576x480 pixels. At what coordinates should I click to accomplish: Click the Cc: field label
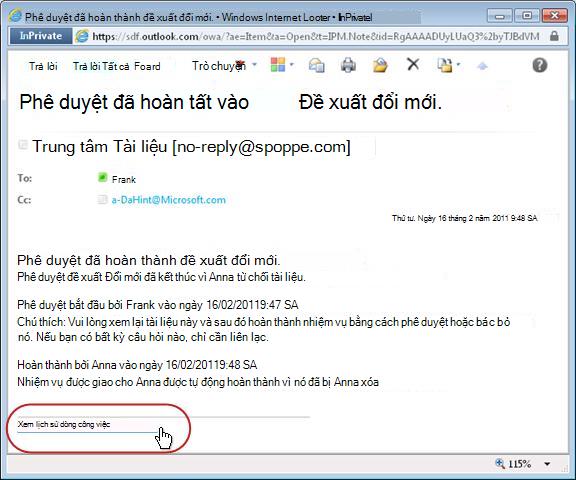pyautogui.click(x=24, y=200)
